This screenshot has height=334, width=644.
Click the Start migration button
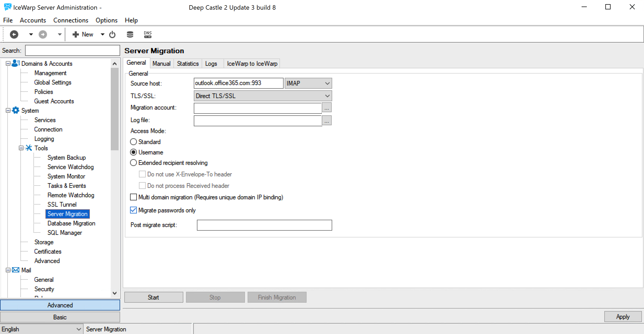coord(154,297)
